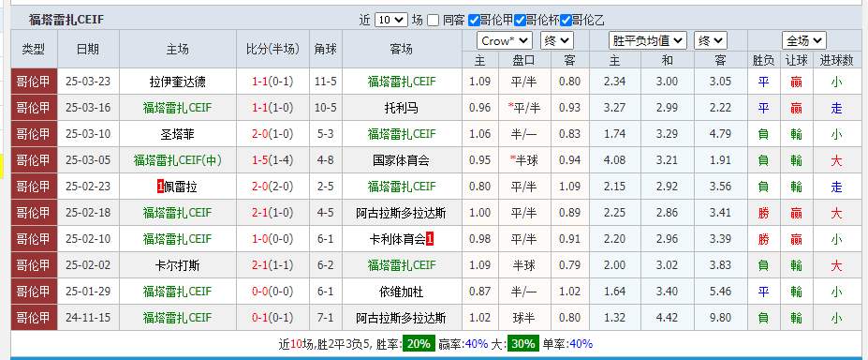Open score 1-0(0-0) match details
868x360 pixels.
click(272, 239)
